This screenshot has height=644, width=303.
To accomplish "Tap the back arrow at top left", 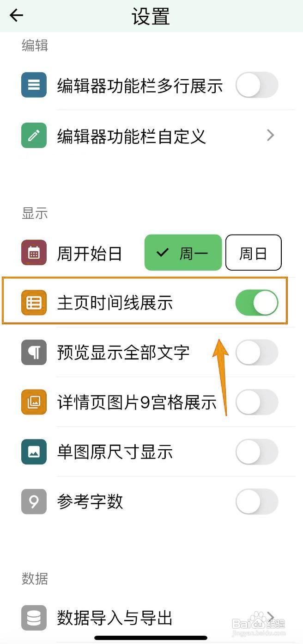I will tap(16, 15).
